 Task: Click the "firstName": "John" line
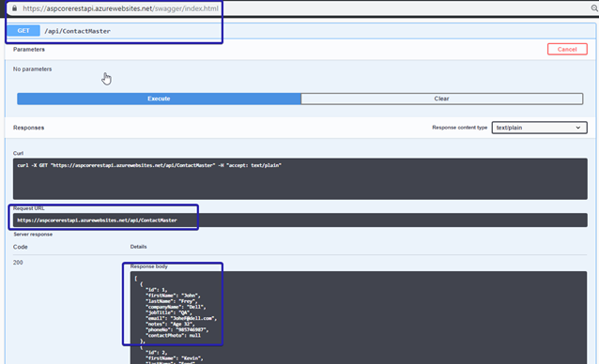(173, 296)
